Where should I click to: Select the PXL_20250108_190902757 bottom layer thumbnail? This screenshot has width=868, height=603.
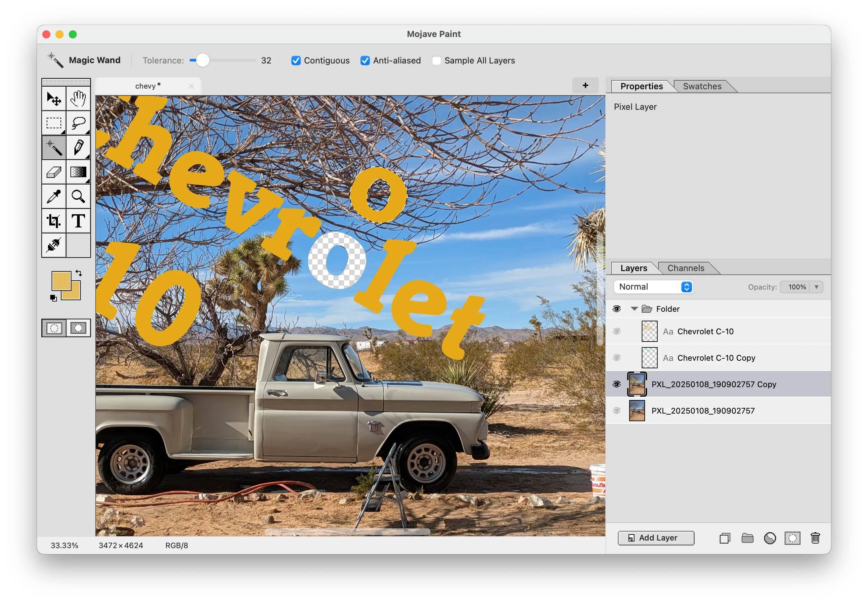pos(637,411)
